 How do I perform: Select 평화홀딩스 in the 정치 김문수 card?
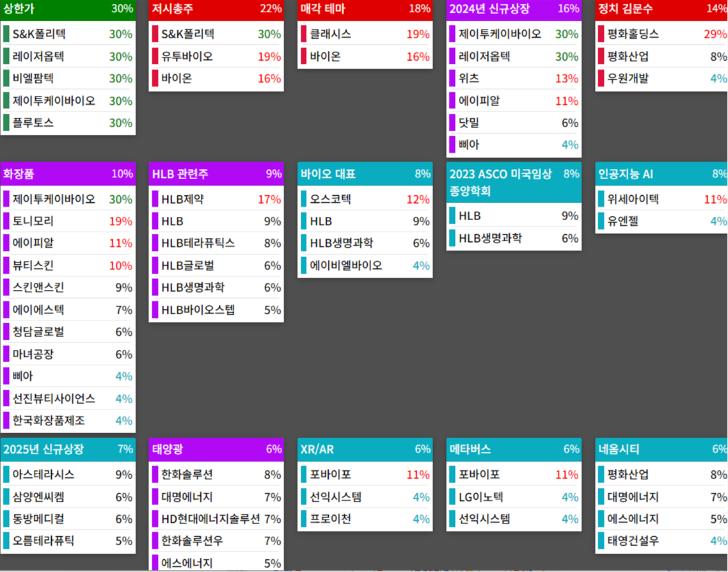(661, 34)
